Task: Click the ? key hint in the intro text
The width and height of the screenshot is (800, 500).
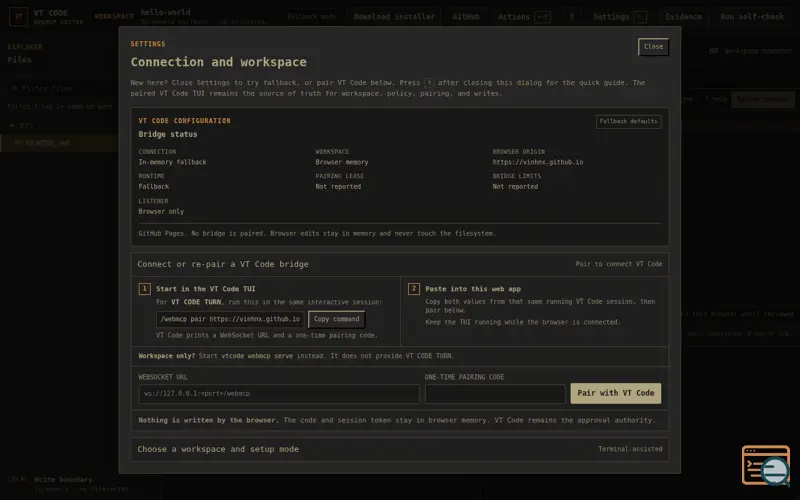Action: click(x=429, y=83)
